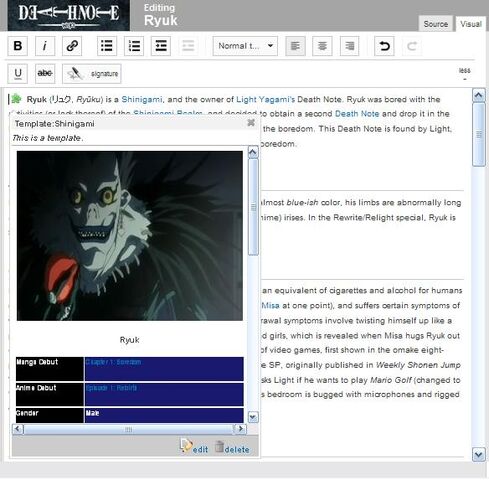This screenshot has width=489, height=480.
Task: Click the Ryuk page title heading
Action: coord(161,20)
